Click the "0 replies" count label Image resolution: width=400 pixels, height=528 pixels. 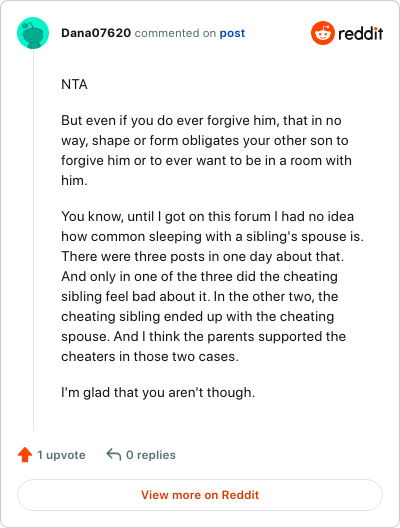point(151,455)
